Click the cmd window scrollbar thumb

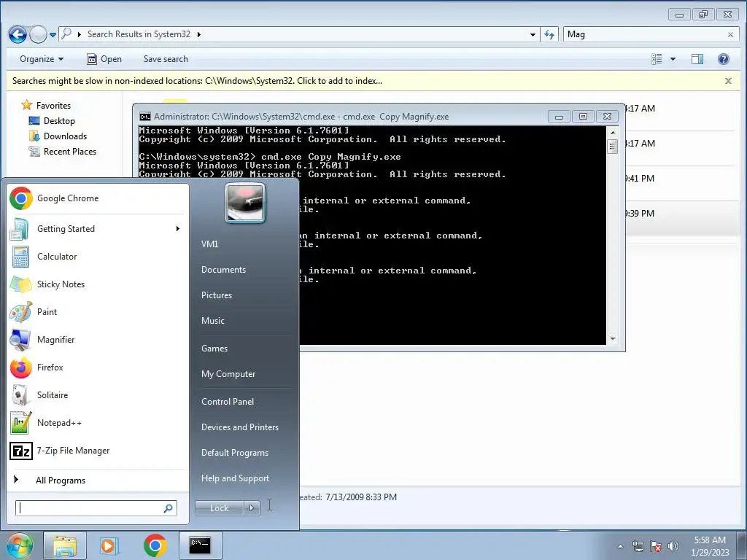[x=613, y=147]
